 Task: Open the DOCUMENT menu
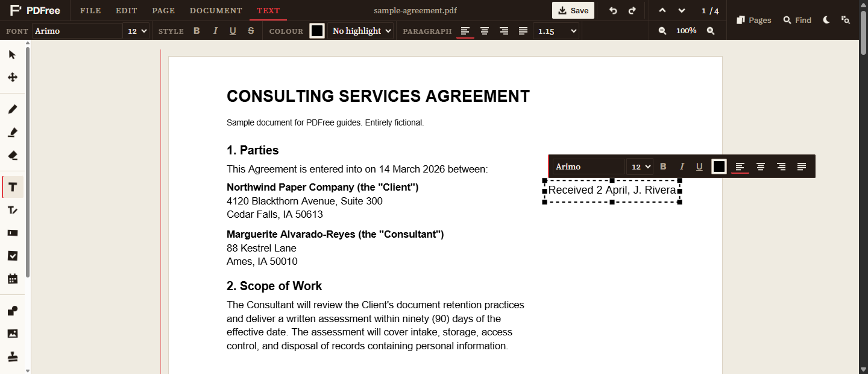point(216,11)
